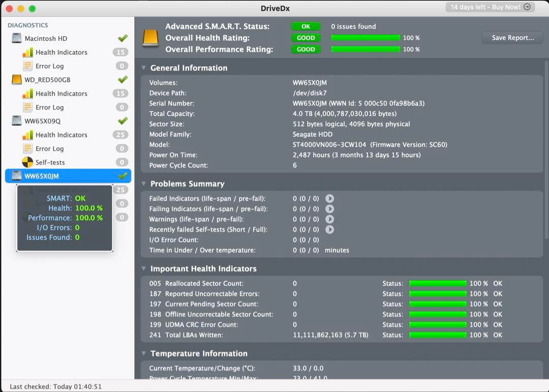Open Health Indicators under WD_RED500GB
The image size is (549, 392).
62,93
